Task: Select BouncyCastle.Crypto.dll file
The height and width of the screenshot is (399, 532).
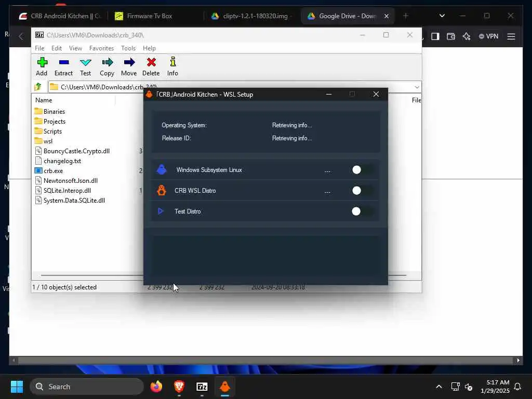Action: (72, 151)
